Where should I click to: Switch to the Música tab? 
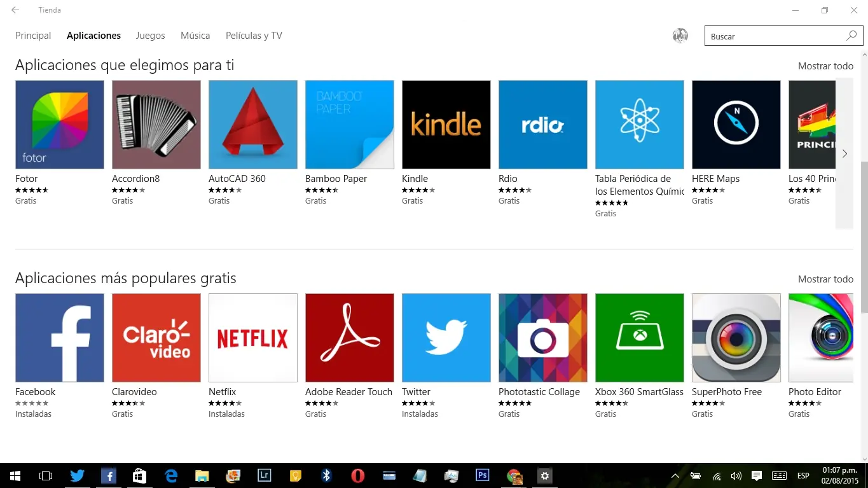point(195,36)
